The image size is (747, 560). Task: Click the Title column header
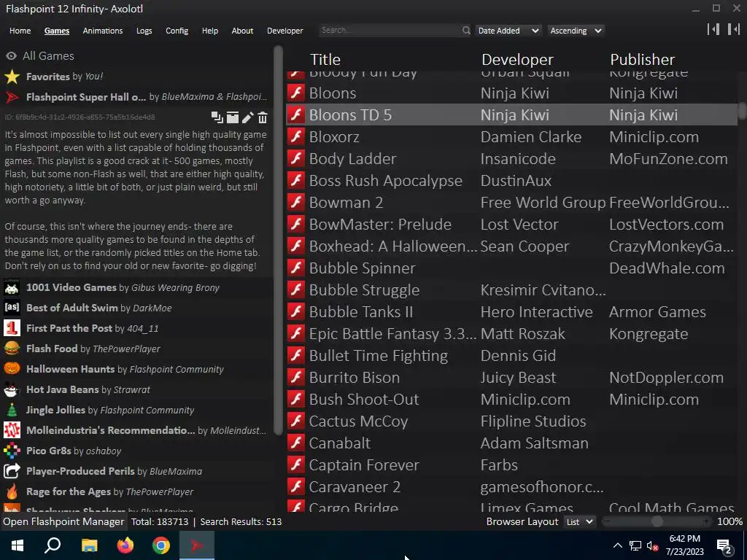point(325,60)
